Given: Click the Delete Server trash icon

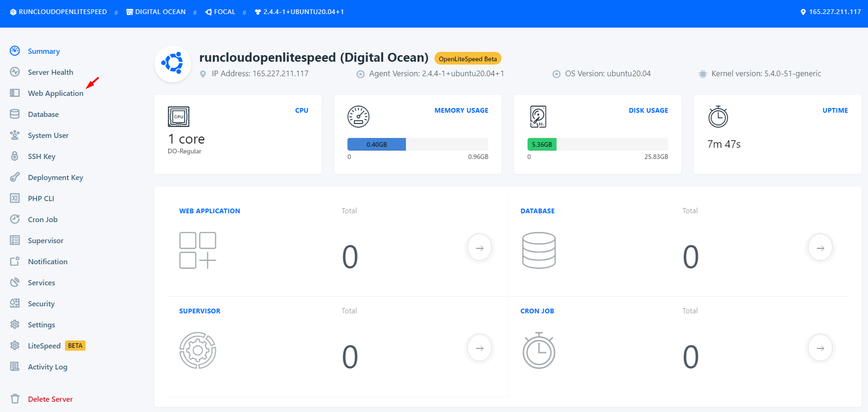Looking at the screenshot, I should click(x=15, y=398).
